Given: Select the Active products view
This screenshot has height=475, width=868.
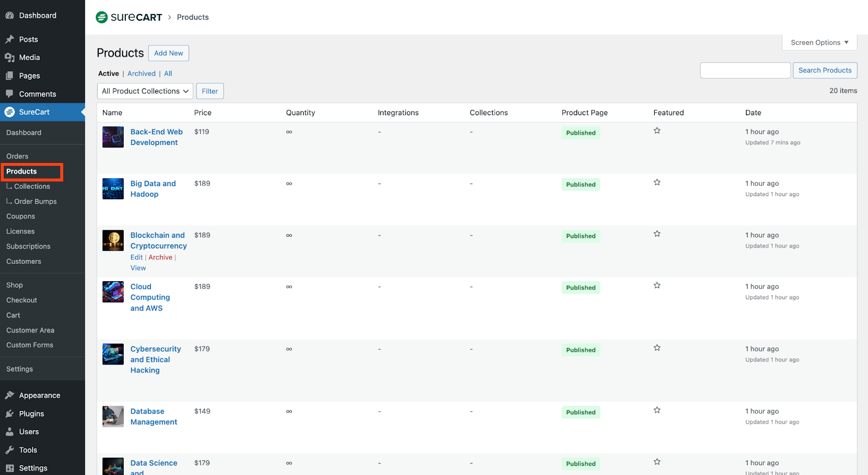Looking at the screenshot, I should (x=108, y=74).
